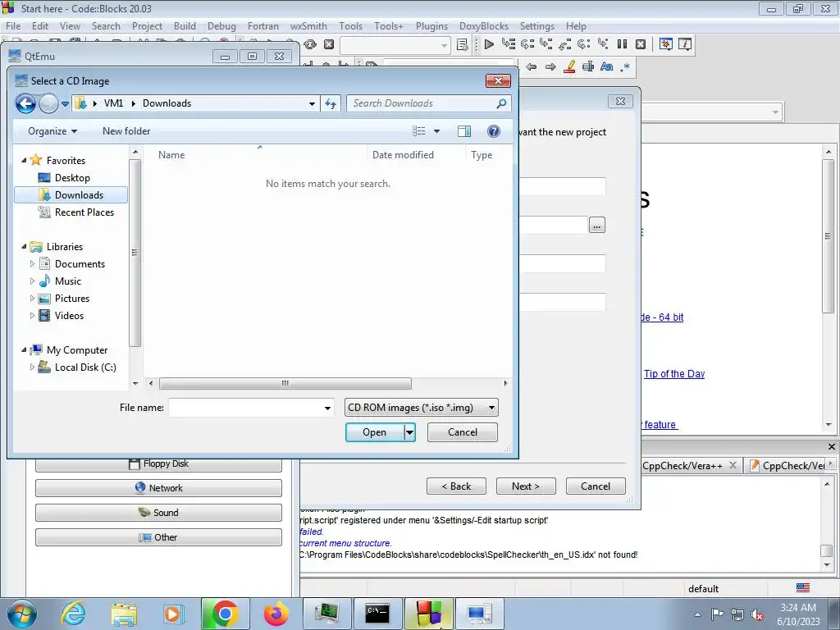This screenshot has height=630, width=840.
Task: Click the Network button in QtEmu
Action: pos(158,488)
